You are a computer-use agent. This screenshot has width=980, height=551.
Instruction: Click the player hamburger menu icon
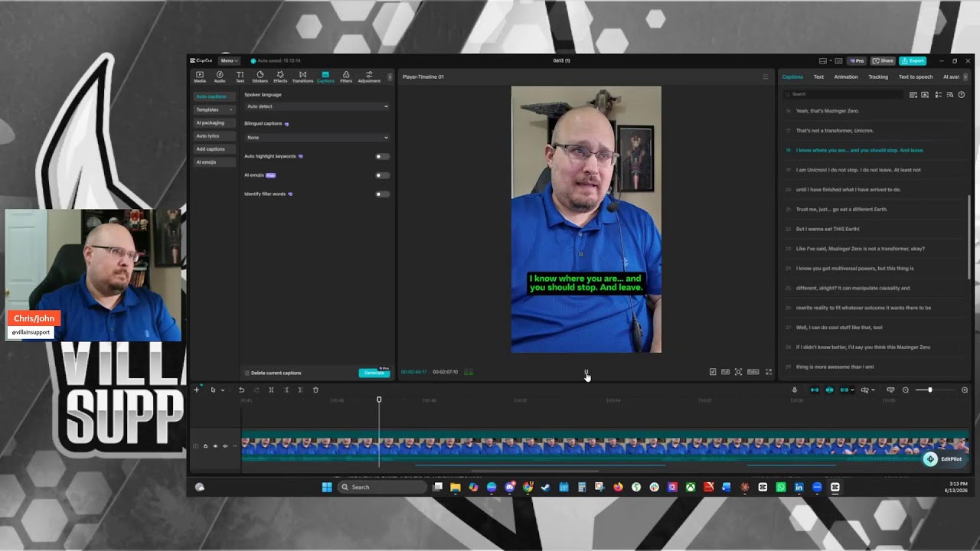[765, 77]
